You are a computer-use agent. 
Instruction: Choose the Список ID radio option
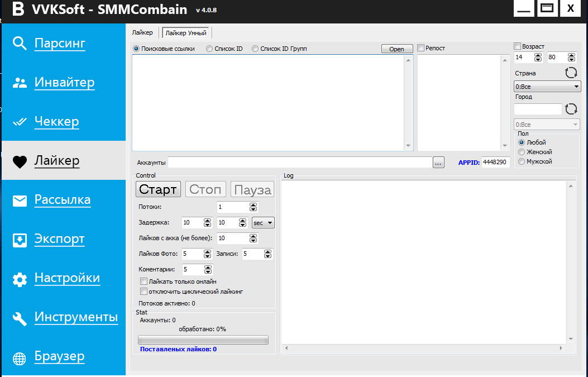(209, 49)
